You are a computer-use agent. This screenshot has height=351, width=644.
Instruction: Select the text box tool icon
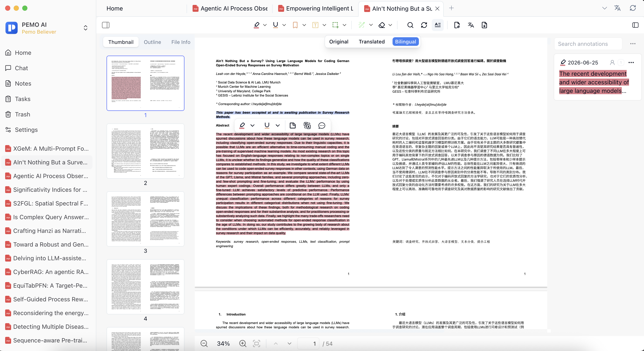point(315,25)
